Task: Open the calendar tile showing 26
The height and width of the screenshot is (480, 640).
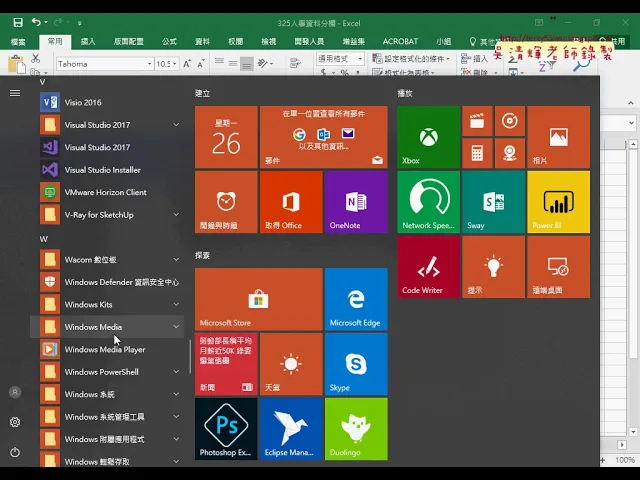Action: 226,137
